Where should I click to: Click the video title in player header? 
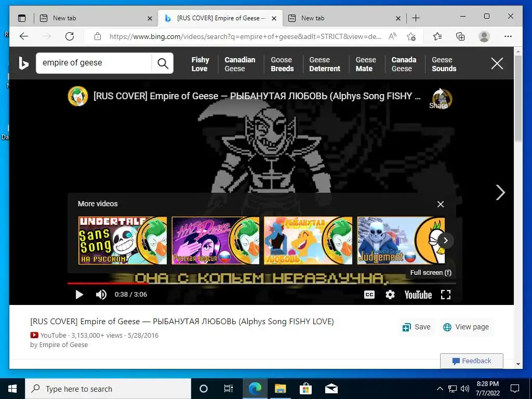[257, 96]
